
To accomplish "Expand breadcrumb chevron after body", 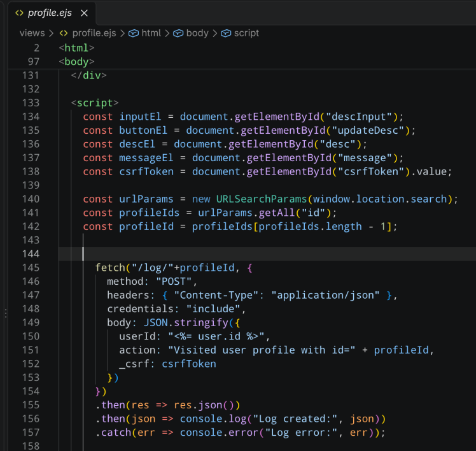I will (x=214, y=33).
